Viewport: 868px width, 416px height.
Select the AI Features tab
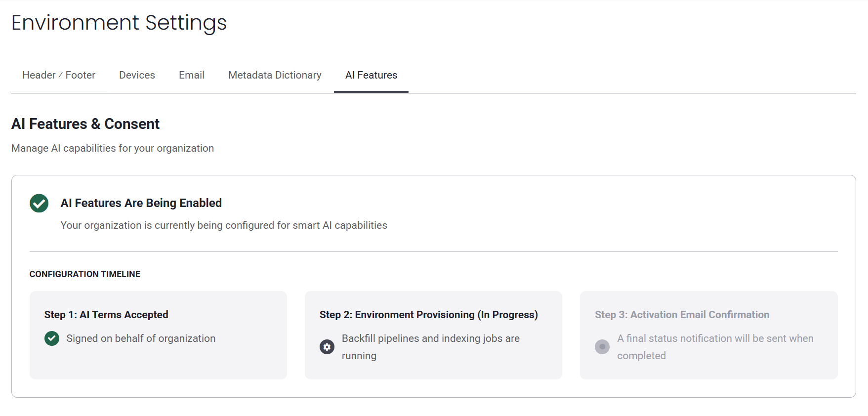[x=371, y=75]
